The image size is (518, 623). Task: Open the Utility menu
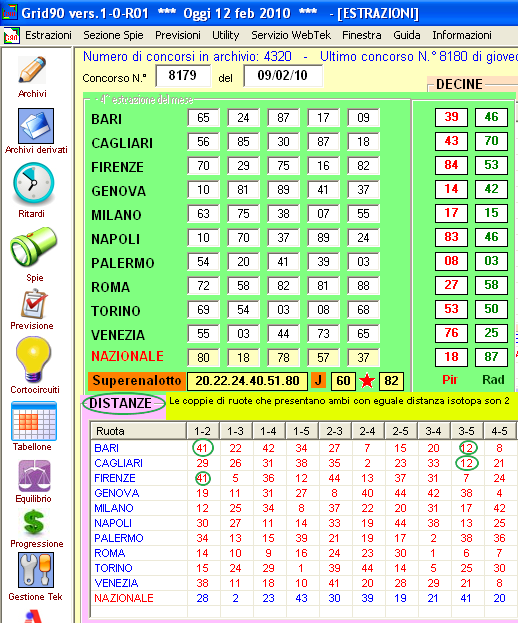(226, 35)
